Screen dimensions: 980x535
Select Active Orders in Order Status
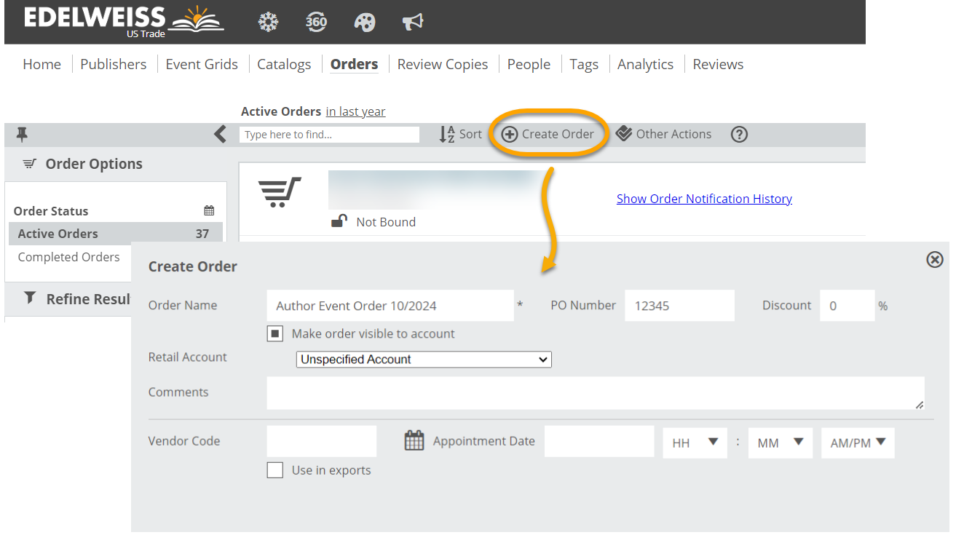116,234
